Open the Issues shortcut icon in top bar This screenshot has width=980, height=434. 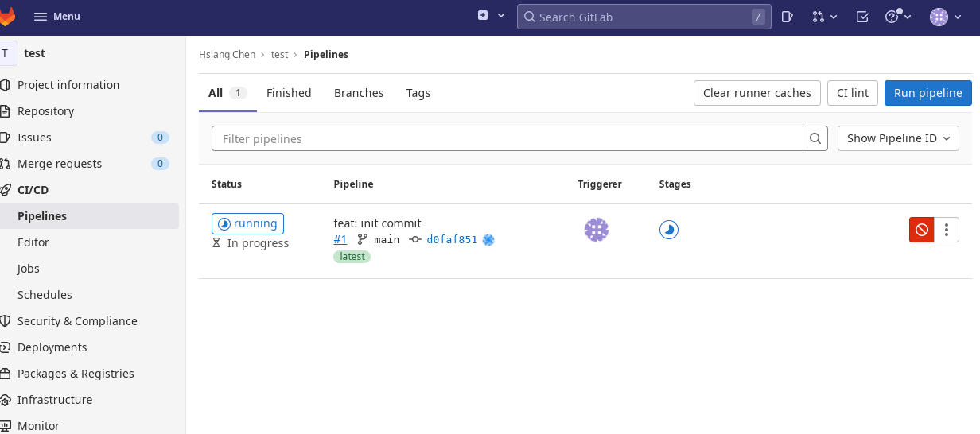coord(787,17)
